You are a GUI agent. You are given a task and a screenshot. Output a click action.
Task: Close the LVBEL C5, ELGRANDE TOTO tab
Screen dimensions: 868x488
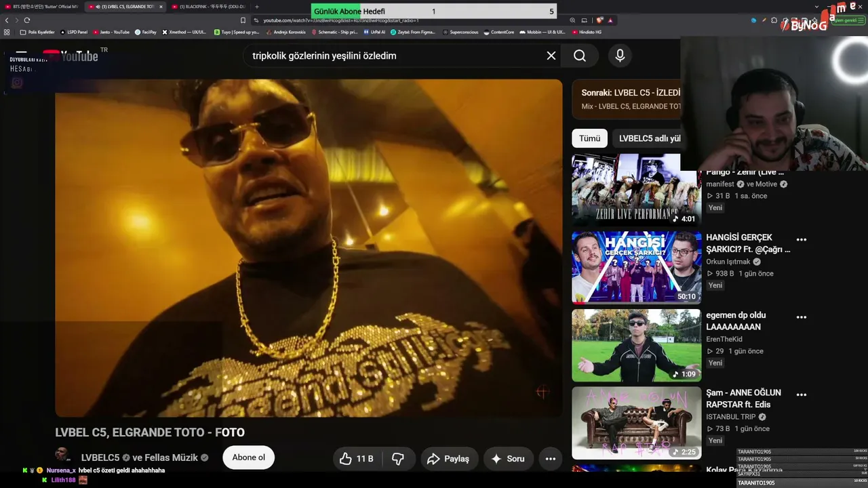tap(161, 7)
